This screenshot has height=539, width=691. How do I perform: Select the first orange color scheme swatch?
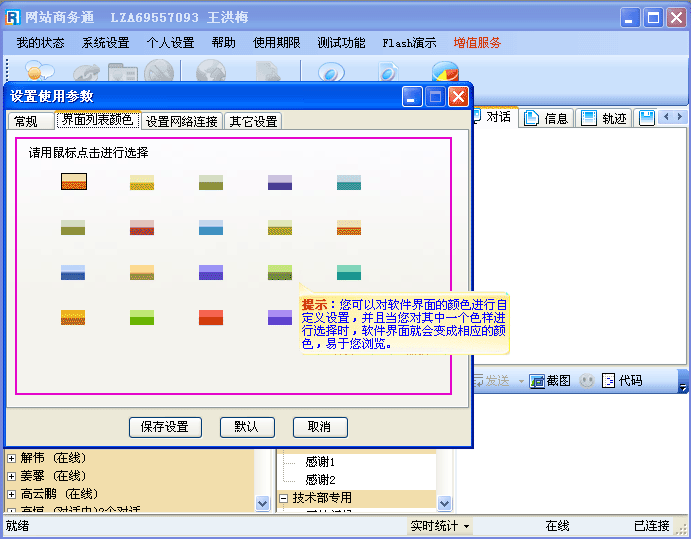coord(73,182)
